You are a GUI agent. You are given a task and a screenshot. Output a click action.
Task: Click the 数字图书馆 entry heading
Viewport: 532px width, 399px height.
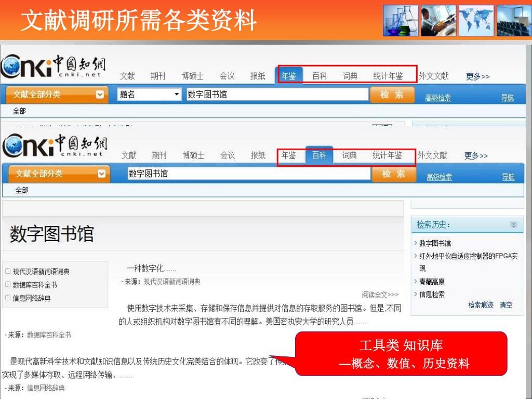tap(51, 234)
